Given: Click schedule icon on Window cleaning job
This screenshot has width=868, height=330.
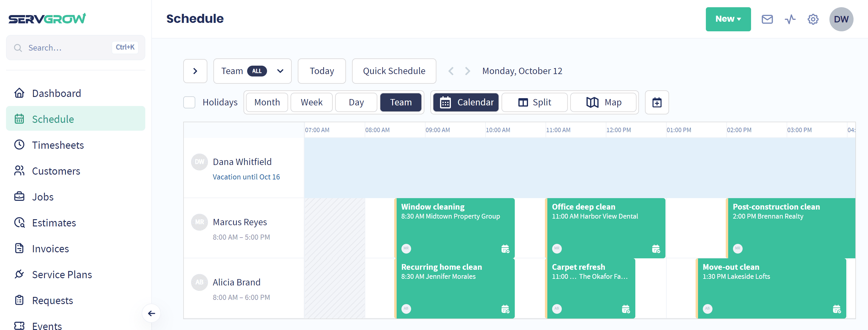Looking at the screenshot, I should (x=505, y=249).
